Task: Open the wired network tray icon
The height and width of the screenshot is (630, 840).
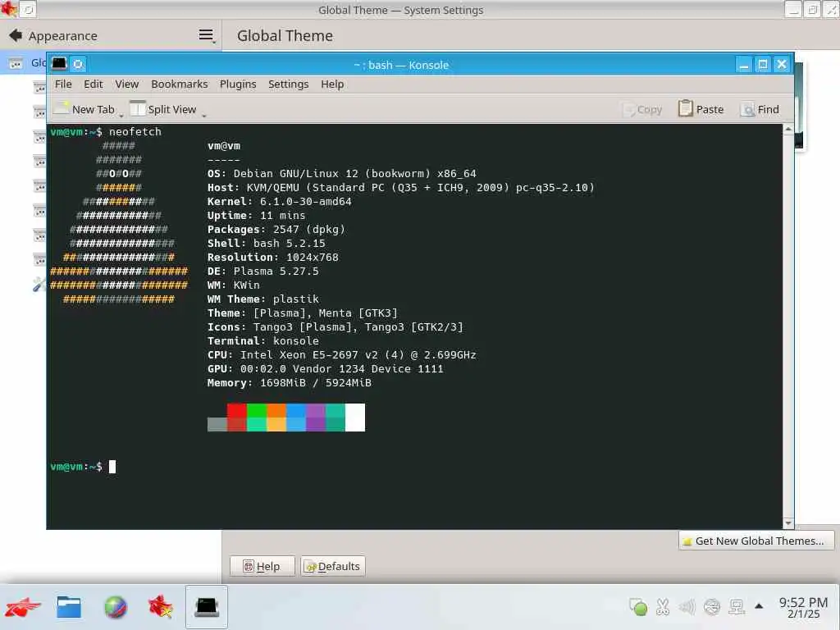Action: point(737,607)
